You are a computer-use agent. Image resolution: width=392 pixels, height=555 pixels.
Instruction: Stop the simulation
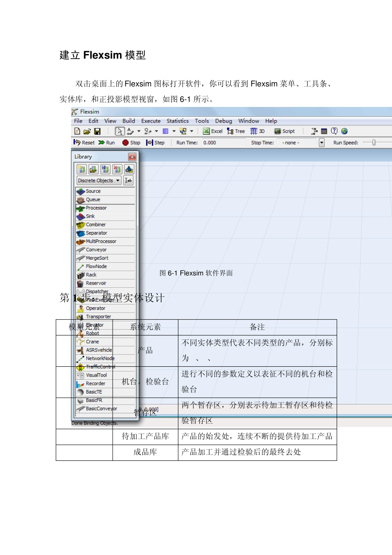click(x=131, y=142)
